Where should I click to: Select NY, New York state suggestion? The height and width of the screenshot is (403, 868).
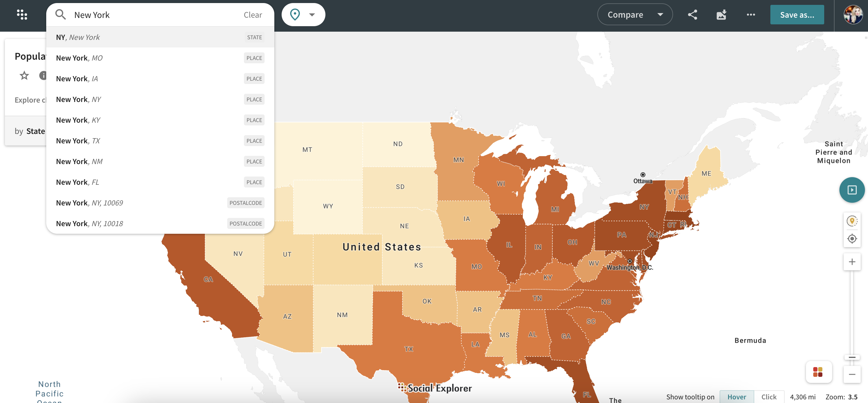[160, 37]
